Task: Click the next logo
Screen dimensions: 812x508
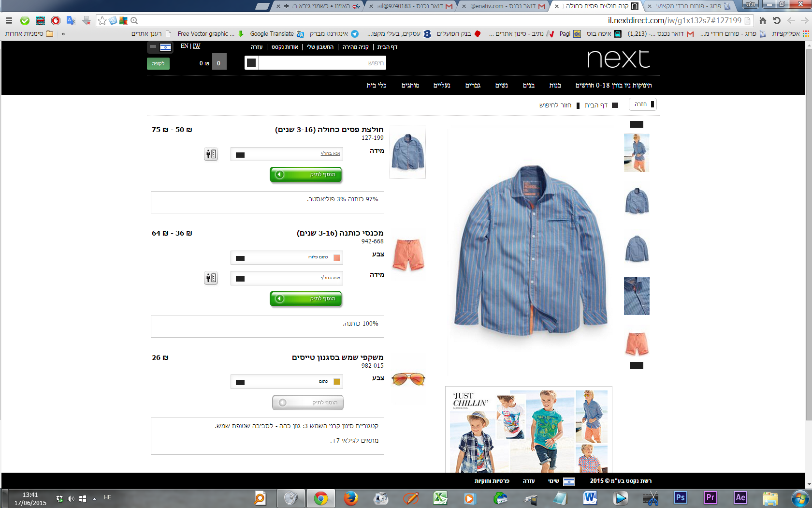Action: click(618, 59)
